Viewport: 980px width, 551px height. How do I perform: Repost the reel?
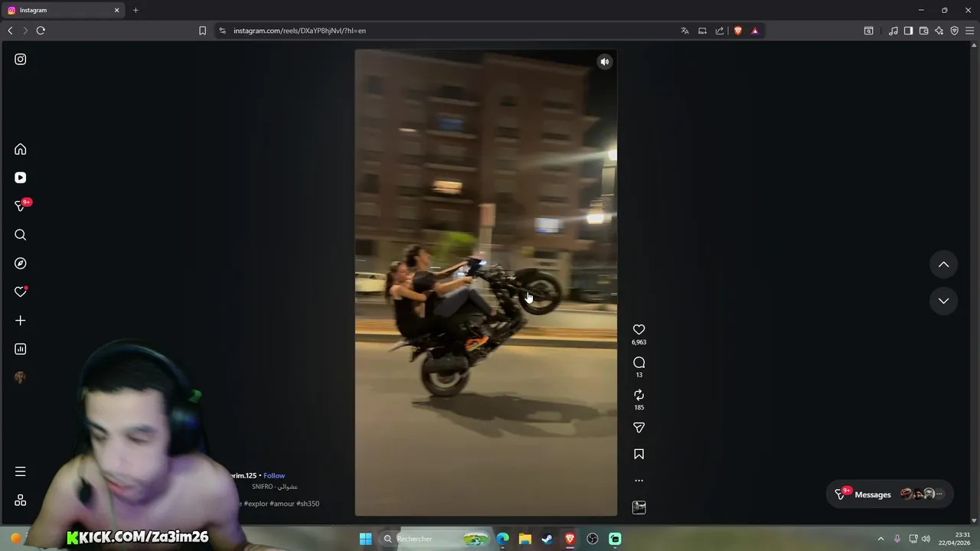[x=639, y=395]
